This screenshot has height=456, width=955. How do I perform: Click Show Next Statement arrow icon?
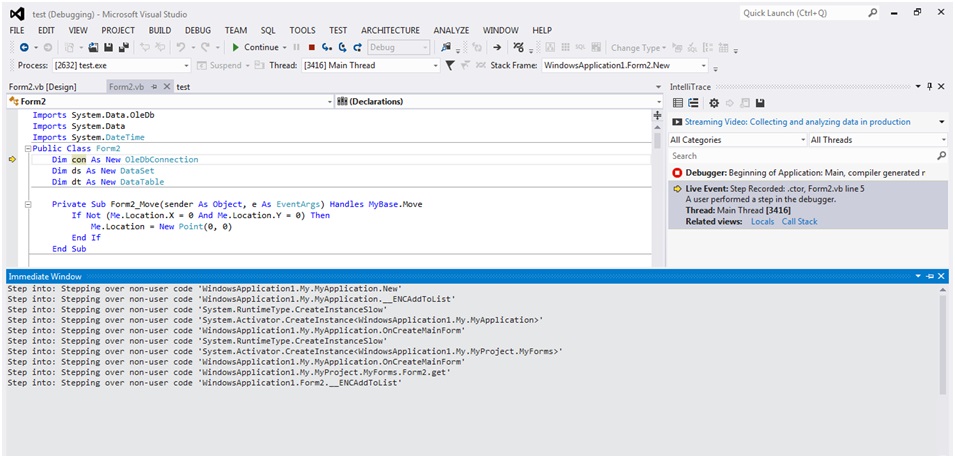coord(497,47)
